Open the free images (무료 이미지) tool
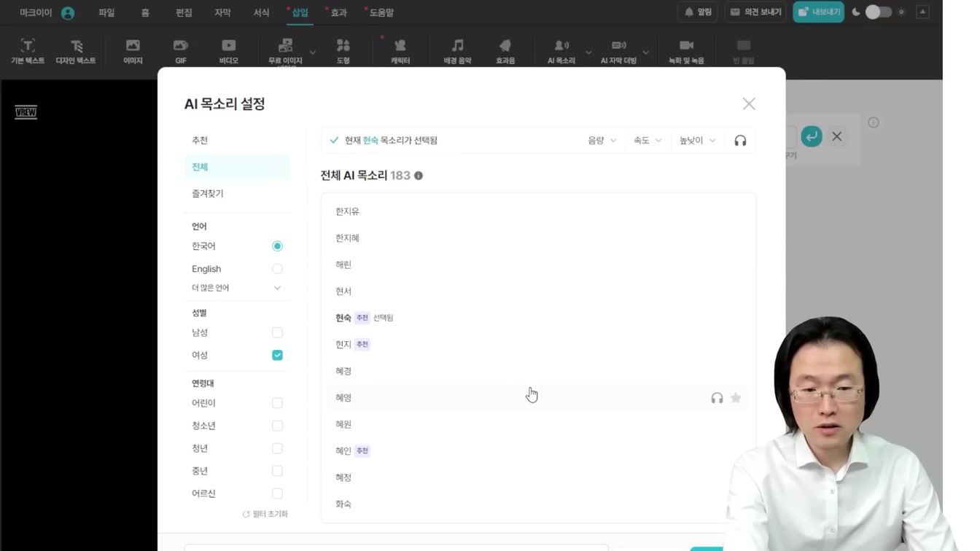980x551 pixels. point(285,51)
